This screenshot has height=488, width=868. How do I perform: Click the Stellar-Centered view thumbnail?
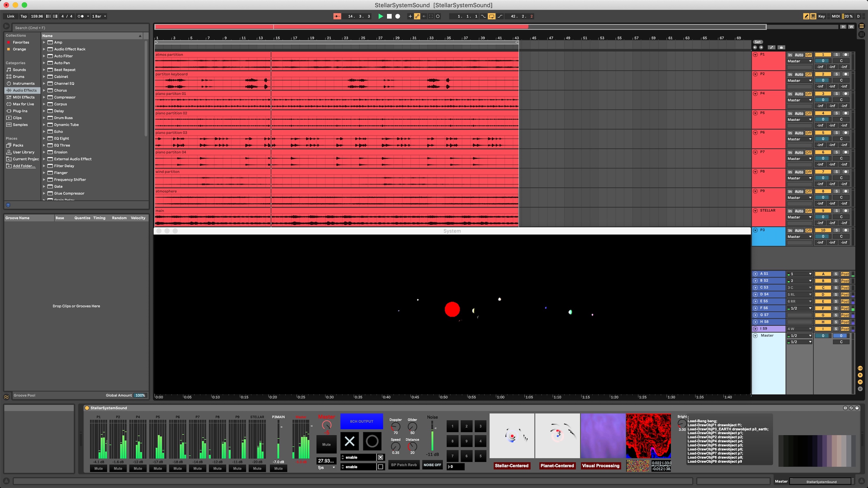point(511,436)
